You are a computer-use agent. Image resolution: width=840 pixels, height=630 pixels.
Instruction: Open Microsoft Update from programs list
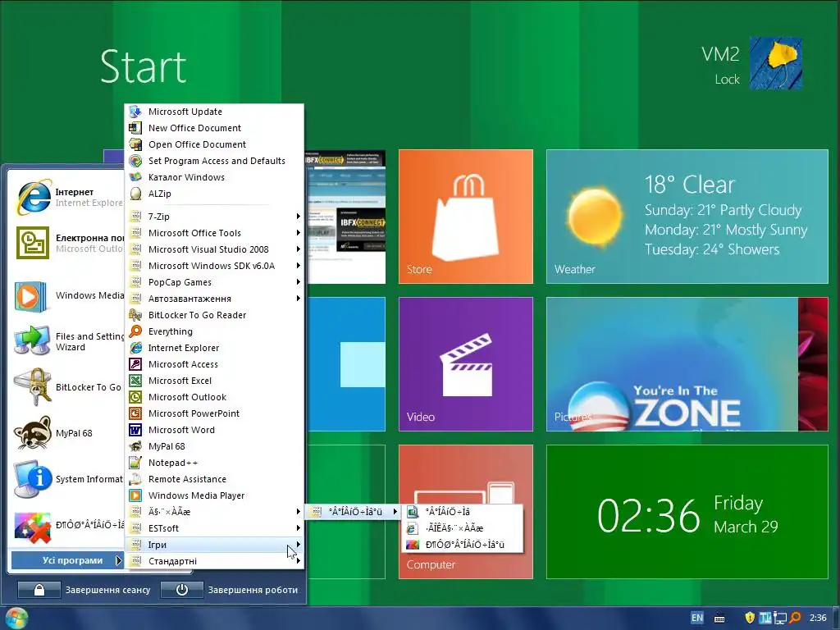click(x=214, y=112)
